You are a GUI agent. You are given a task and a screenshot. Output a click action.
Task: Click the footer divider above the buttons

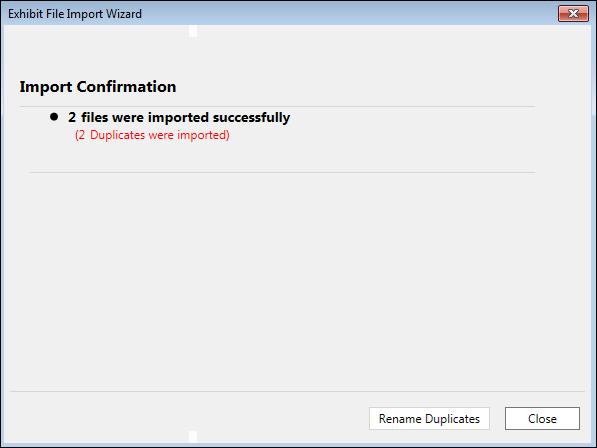coord(297,391)
